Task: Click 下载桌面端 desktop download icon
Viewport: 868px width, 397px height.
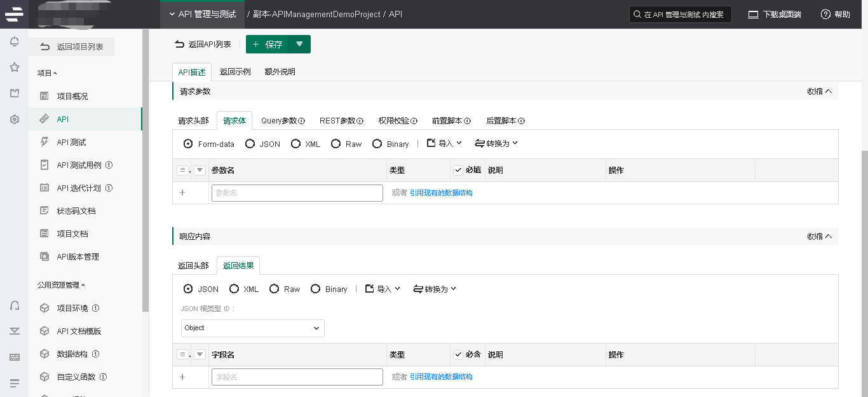Action: tap(754, 14)
